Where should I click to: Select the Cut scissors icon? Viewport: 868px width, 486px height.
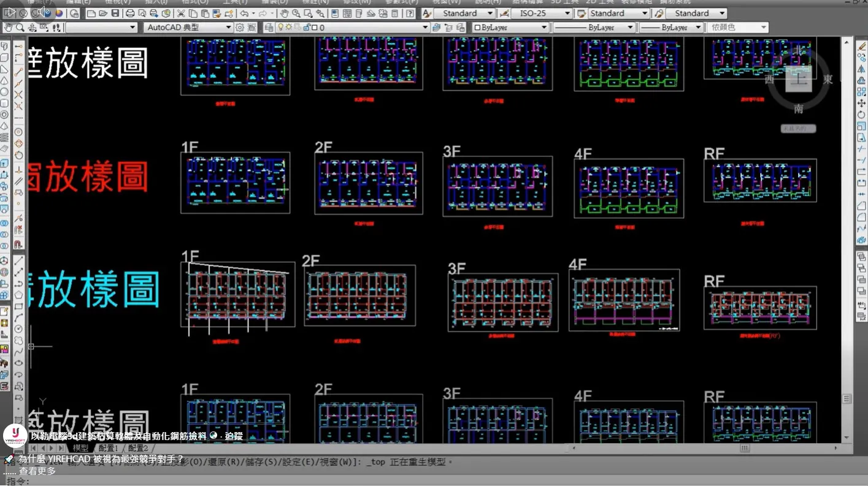pyautogui.click(x=181, y=13)
